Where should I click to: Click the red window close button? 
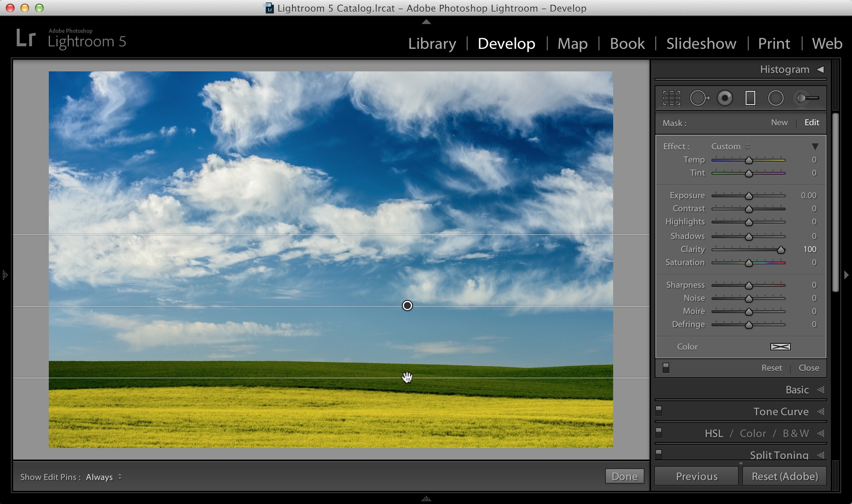10,8
